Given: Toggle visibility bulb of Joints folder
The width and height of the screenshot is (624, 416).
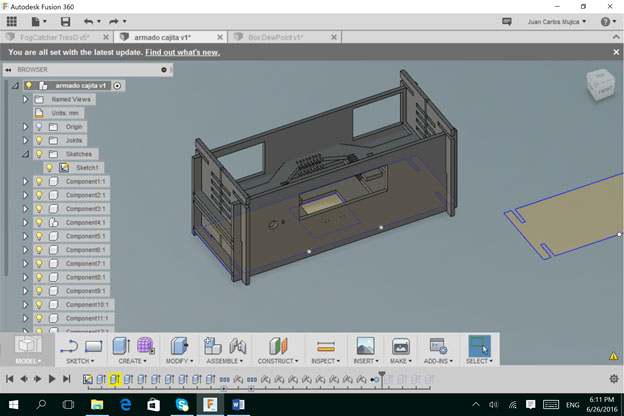Looking at the screenshot, I should pos(39,140).
